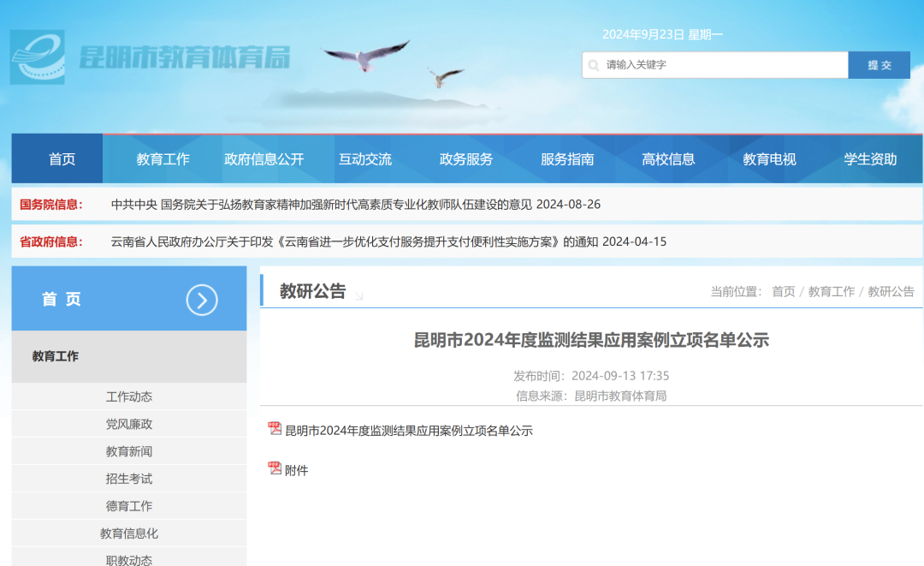Expand 教育工作 sidebar section header
The image size is (924, 566).
click(x=56, y=356)
